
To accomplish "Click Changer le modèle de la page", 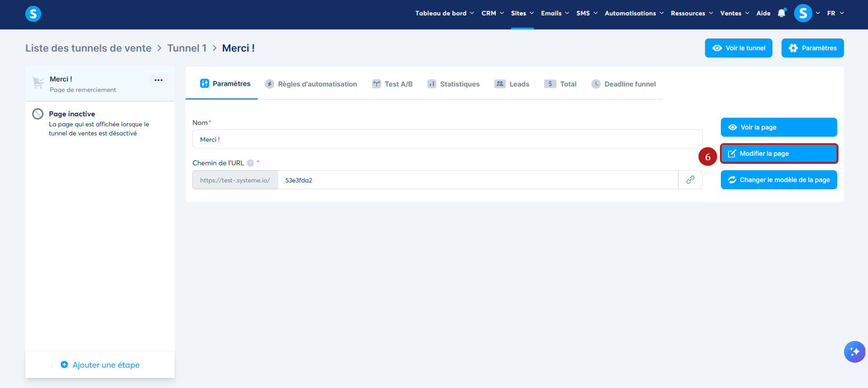I will tap(779, 180).
